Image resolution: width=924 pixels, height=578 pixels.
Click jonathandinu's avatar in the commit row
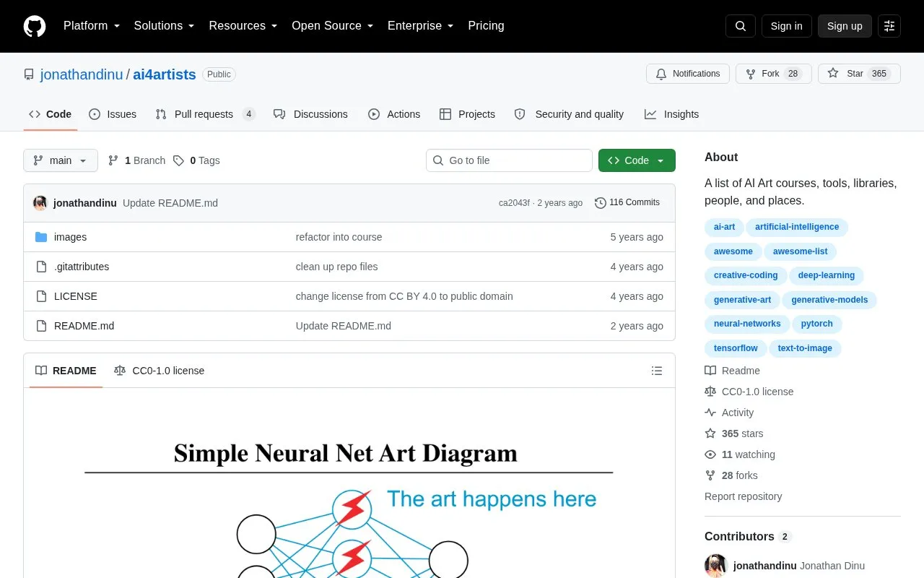click(x=40, y=203)
